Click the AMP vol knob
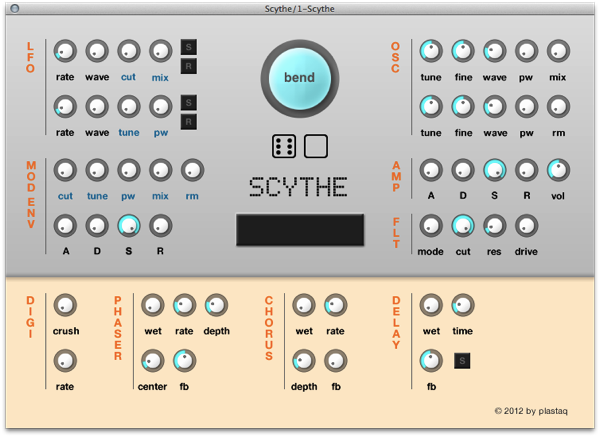Image resolution: width=600 pixels, height=437 pixels. 558,170
